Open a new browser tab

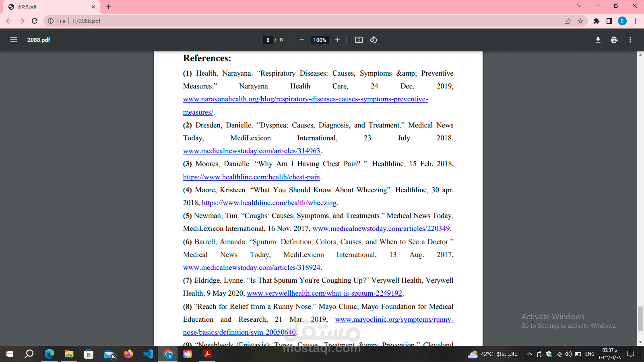[x=109, y=7]
